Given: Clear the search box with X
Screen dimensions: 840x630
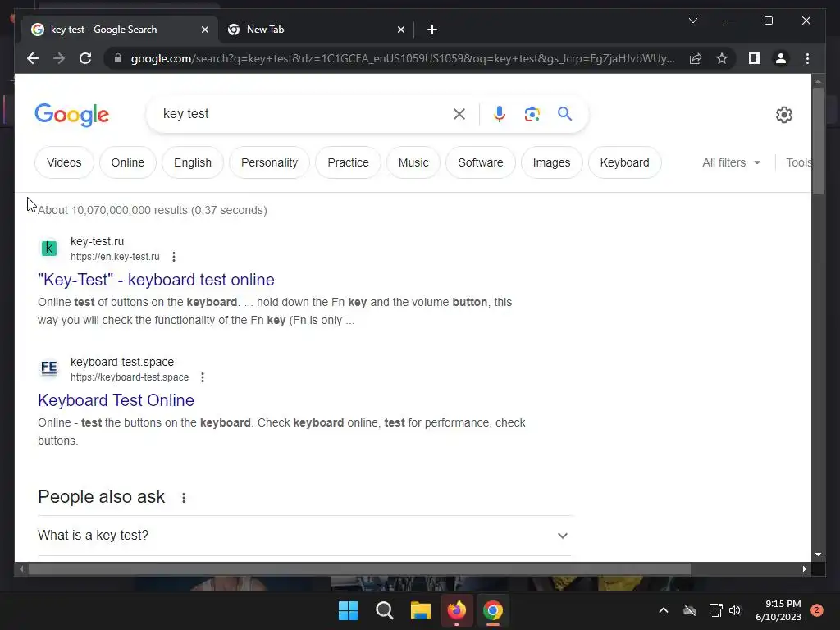Looking at the screenshot, I should click(x=459, y=114).
